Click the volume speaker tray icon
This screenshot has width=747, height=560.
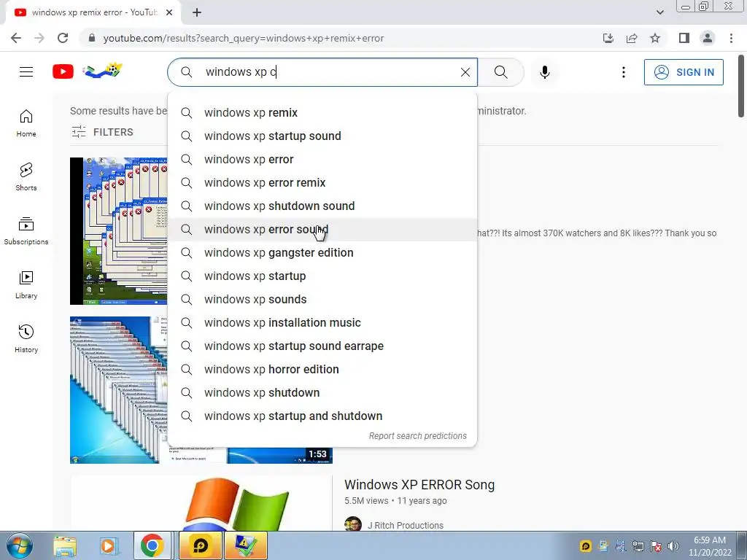coord(673,546)
